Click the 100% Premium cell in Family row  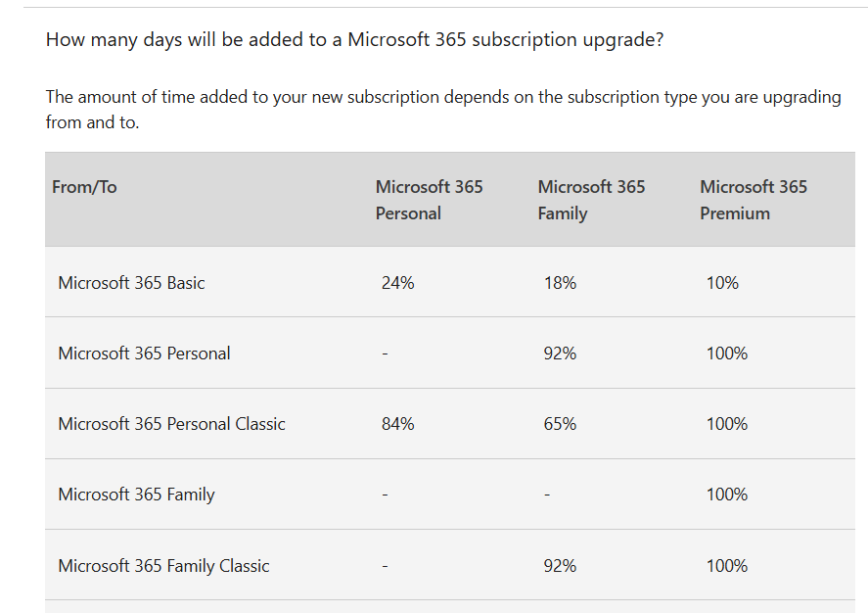tap(726, 495)
